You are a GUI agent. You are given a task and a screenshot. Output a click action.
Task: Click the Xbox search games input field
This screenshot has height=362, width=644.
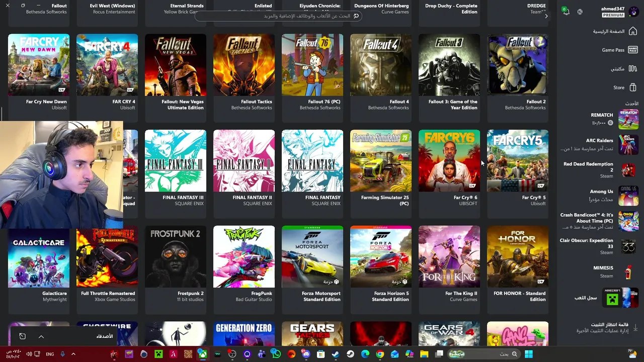click(278, 16)
